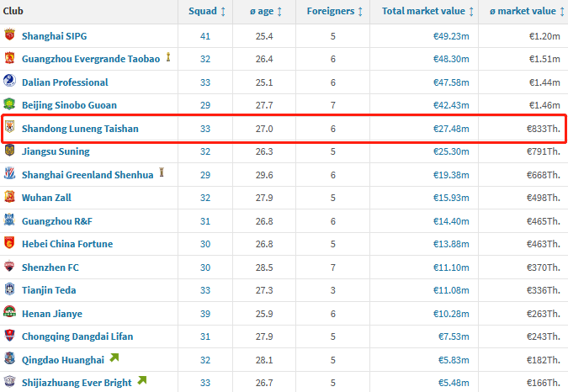
Task: Click the Guangzhou Evergrande Taobao crest icon
Action: [x=9, y=59]
